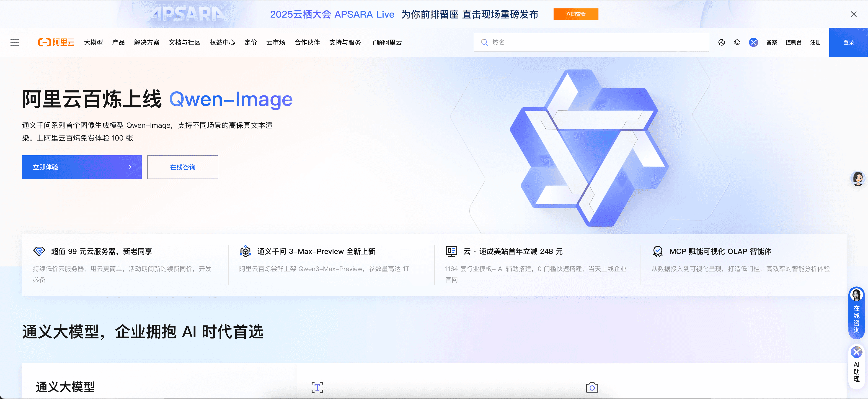Click the 在线咨询 floating side button
868x399 pixels.
click(856, 313)
